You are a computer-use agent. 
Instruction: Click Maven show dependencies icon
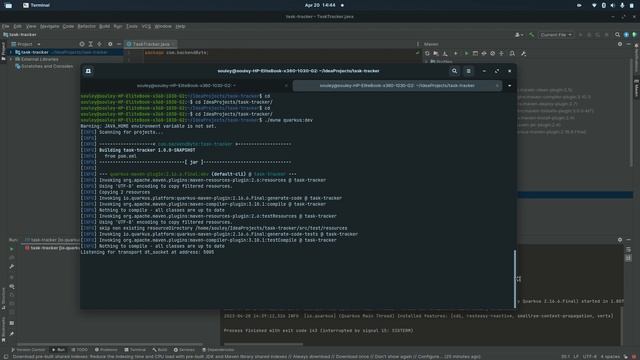tap(512, 53)
